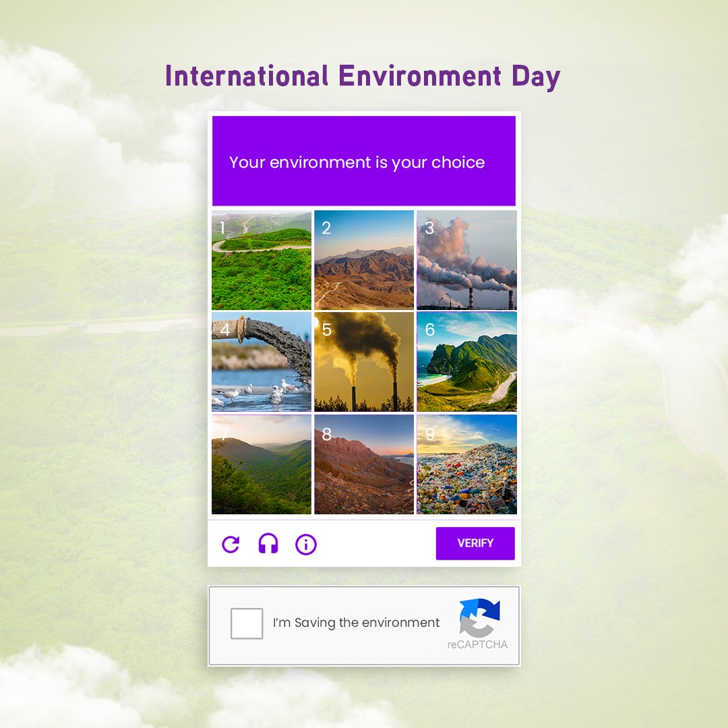Click the reCAPTCHA logo
728x728 pixels.
(480, 617)
